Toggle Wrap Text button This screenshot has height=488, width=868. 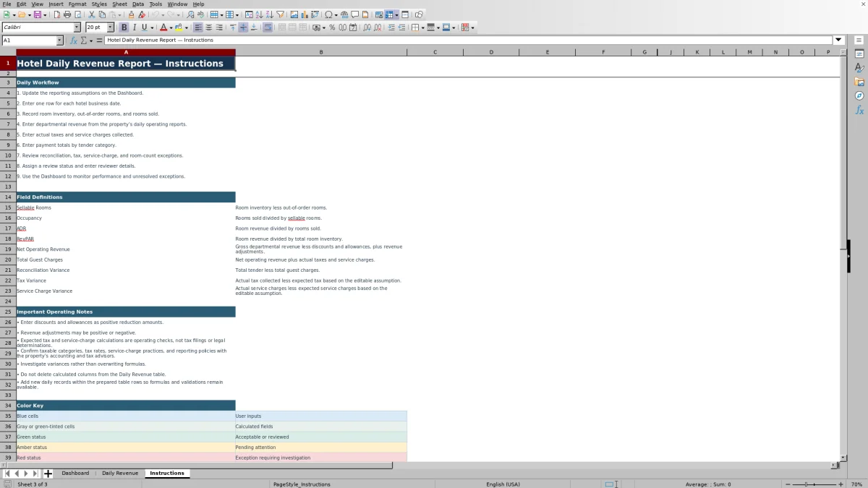pos(268,27)
